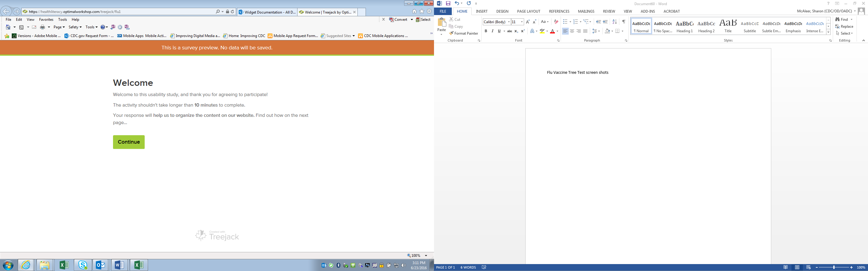Increase font size with Grow Font icon

tap(528, 22)
